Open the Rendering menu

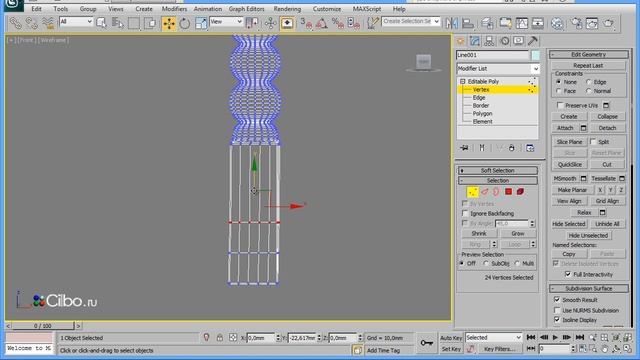pyautogui.click(x=287, y=9)
